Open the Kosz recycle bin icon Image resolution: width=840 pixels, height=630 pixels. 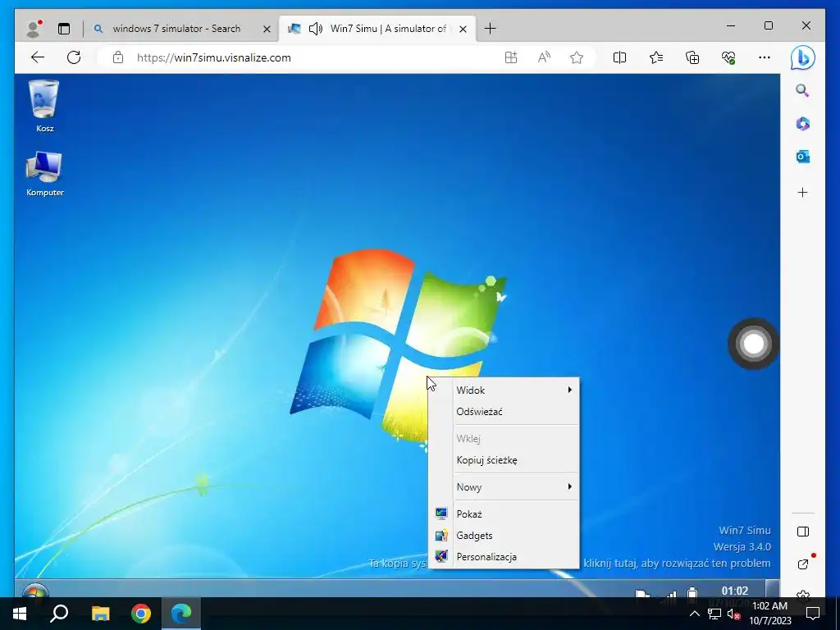[44, 106]
